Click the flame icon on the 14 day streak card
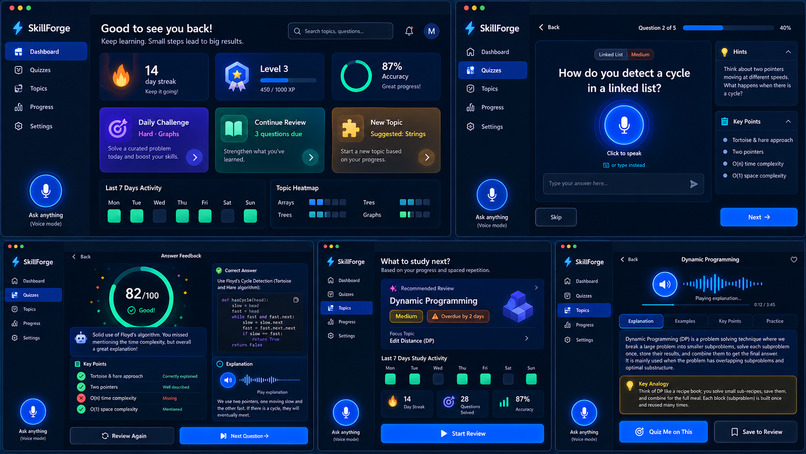The height and width of the screenshot is (454, 806). pyautogui.click(x=121, y=77)
